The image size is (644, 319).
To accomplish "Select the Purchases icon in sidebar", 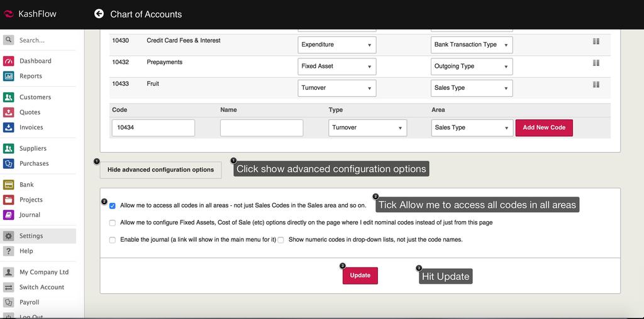I will pos(8,163).
